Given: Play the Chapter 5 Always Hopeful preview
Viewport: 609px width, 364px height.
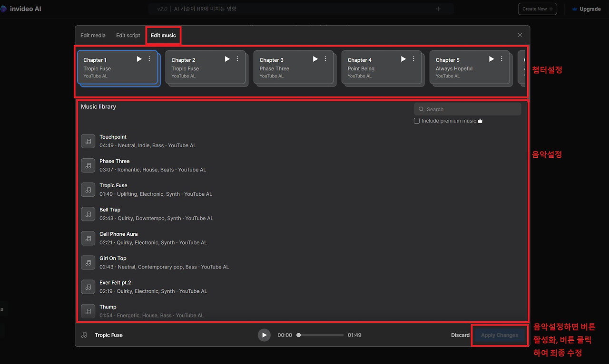Looking at the screenshot, I should pyautogui.click(x=491, y=59).
